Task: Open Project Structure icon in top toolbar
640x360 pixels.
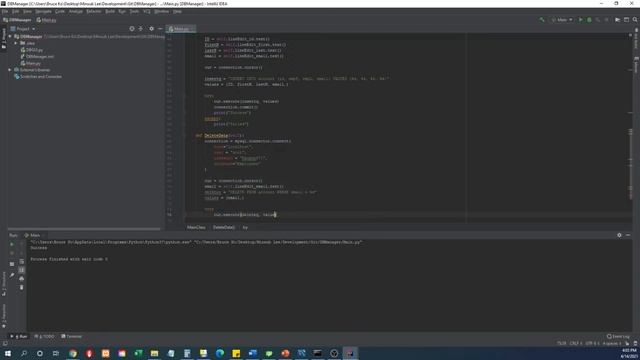Action: [x=618, y=20]
